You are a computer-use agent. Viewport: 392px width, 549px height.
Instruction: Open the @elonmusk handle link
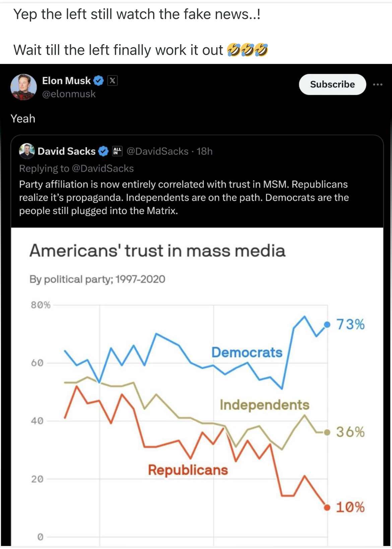[69, 94]
